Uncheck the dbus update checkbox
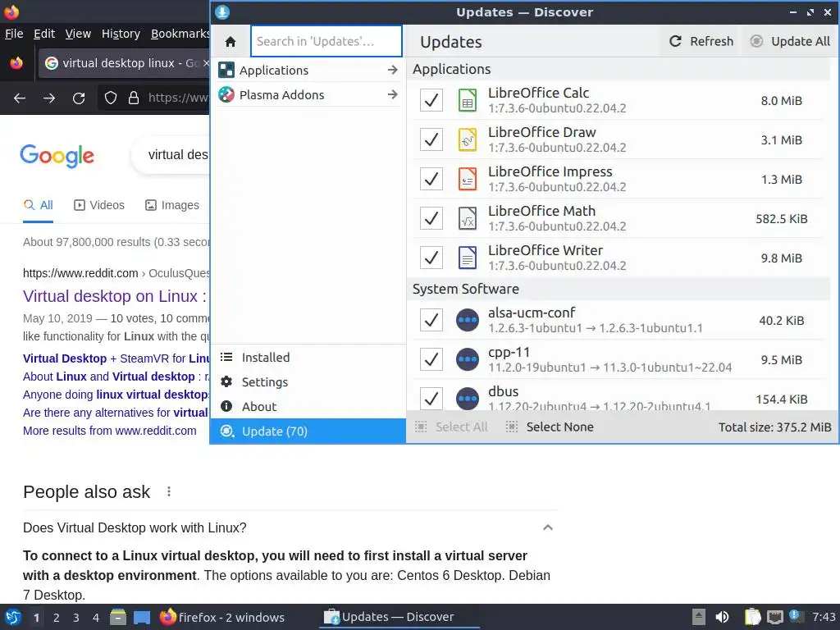840x630 pixels. 431,399
